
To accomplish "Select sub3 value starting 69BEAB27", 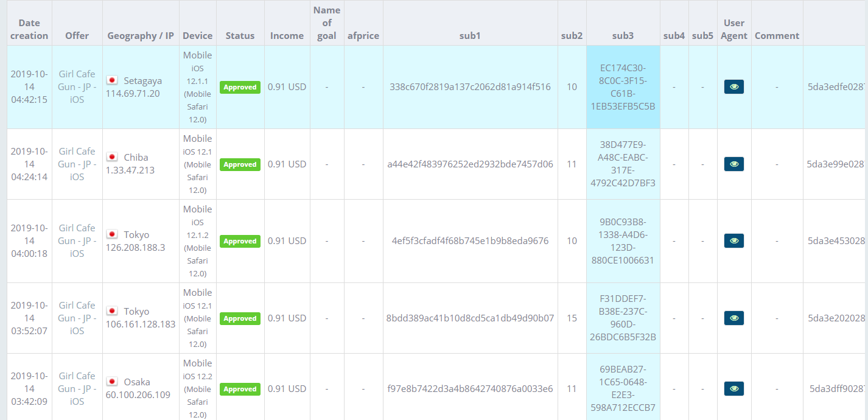I will tap(623, 389).
